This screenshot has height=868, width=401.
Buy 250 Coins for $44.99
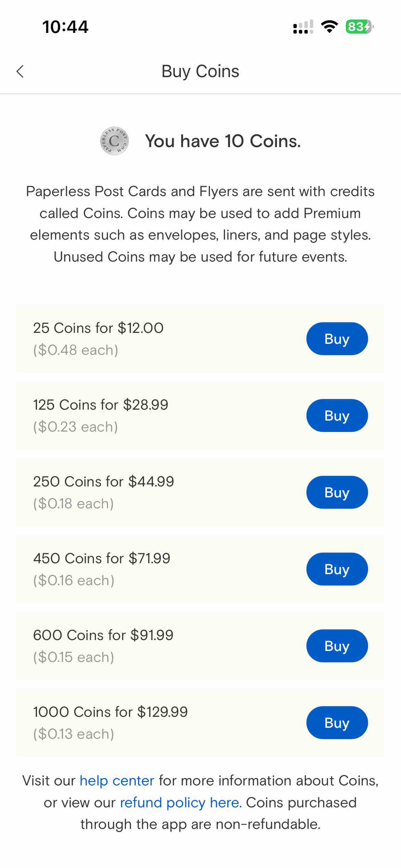[337, 492]
